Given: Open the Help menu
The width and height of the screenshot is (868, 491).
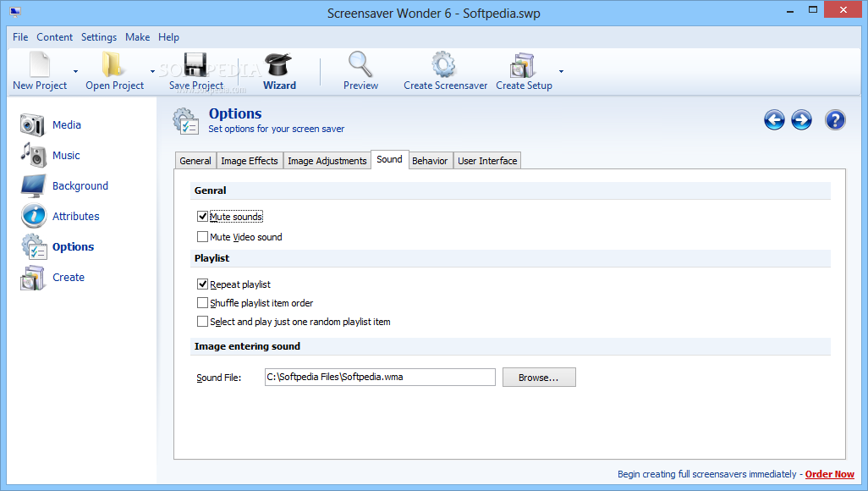Looking at the screenshot, I should point(168,37).
